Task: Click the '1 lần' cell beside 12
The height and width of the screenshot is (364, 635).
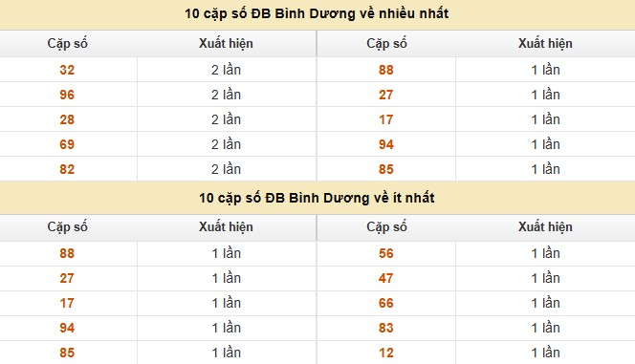Action: click(545, 353)
